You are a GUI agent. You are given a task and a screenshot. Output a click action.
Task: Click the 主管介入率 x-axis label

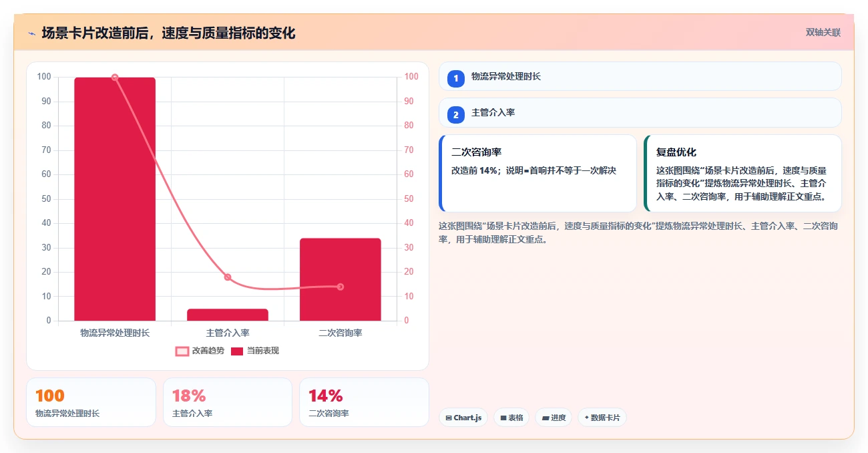(228, 333)
